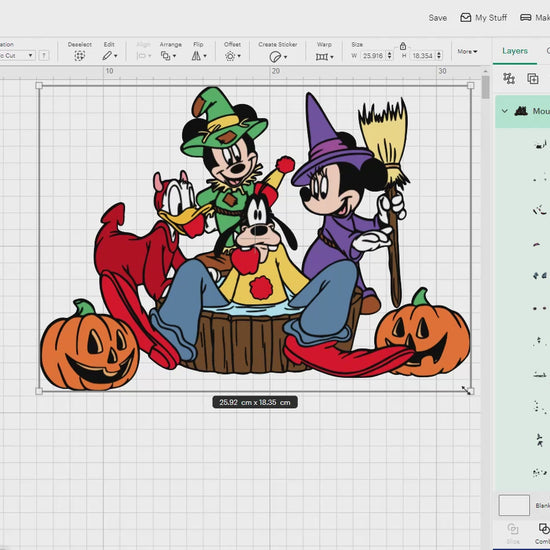Click the height H input field

pyautogui.click(x=423, y=56)
